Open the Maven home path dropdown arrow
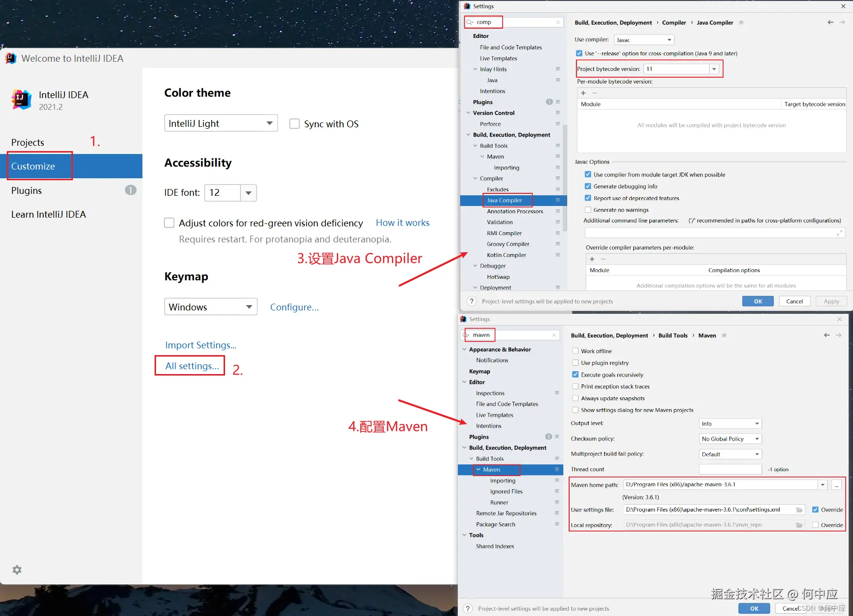The image size is (853, 616). [x=823, y=485]
